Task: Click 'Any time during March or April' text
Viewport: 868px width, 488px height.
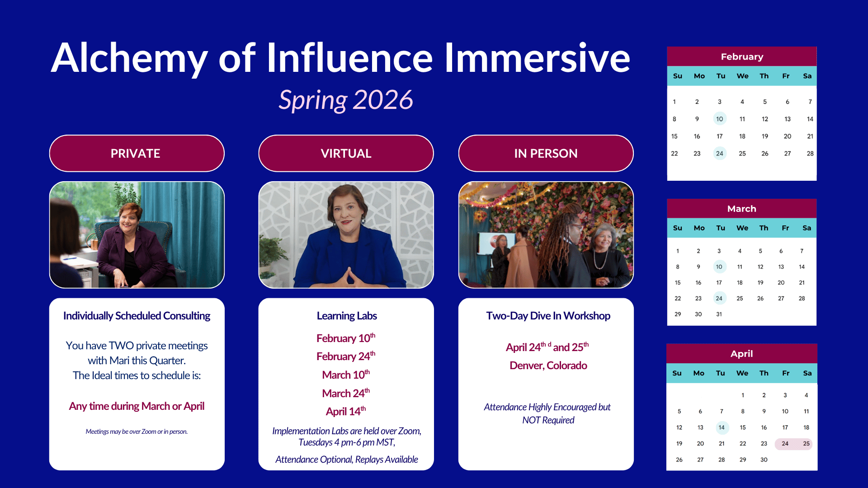Action: click(137, 406)
